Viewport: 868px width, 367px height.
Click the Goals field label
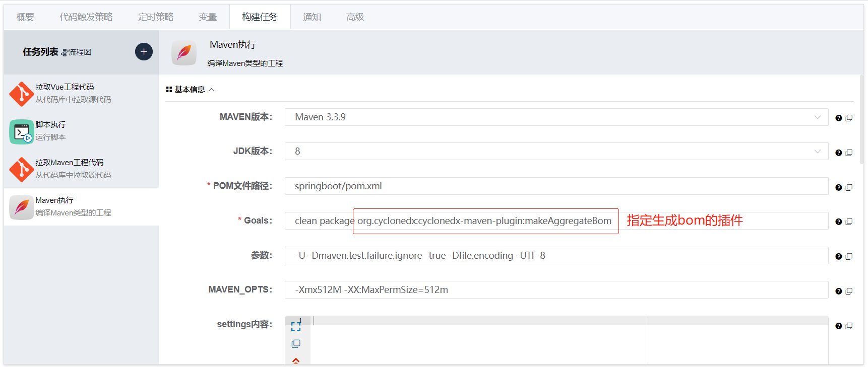(x=258, y=221)
